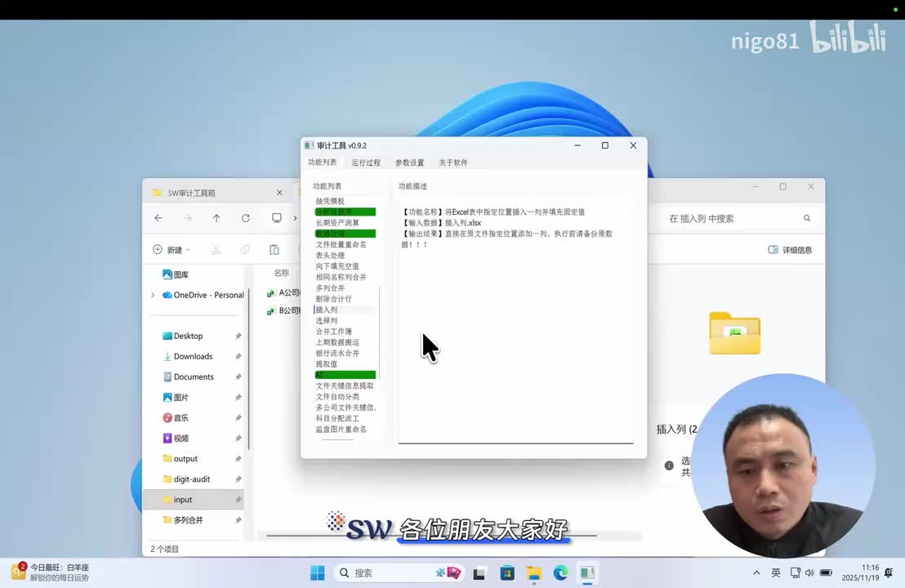This screenshot has width=905, height=588.
Task: Open File Explorer from the taskbar
Action: pyautogui.click(x=534, y=573)
